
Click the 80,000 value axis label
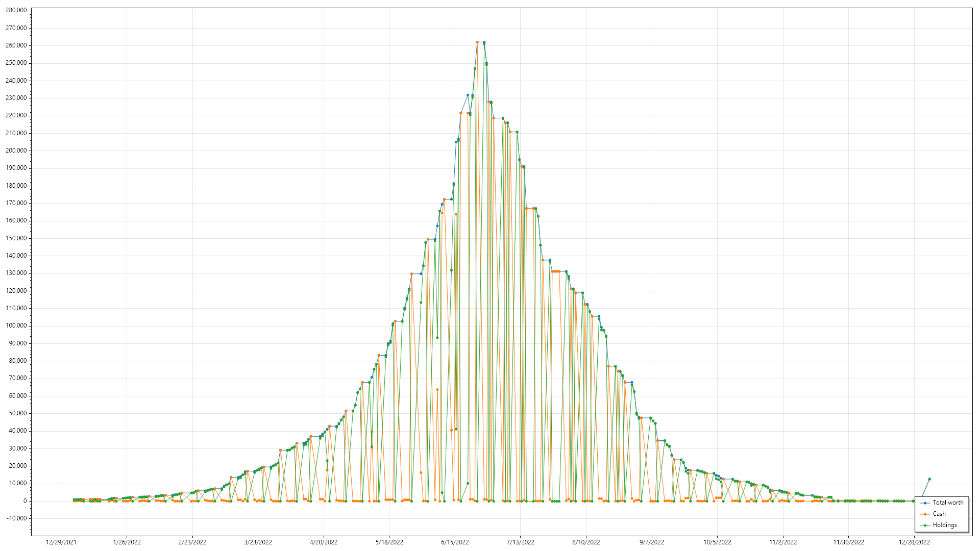click(18, 361)
